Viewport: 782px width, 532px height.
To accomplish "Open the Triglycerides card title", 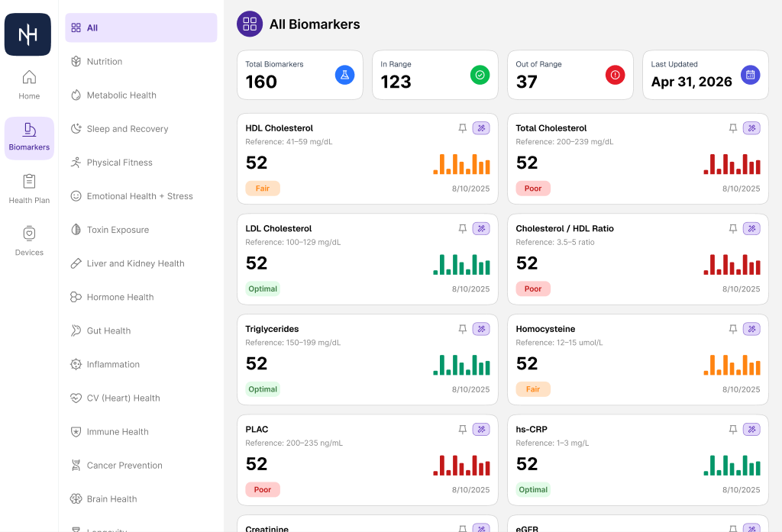I will coord(272,329).
